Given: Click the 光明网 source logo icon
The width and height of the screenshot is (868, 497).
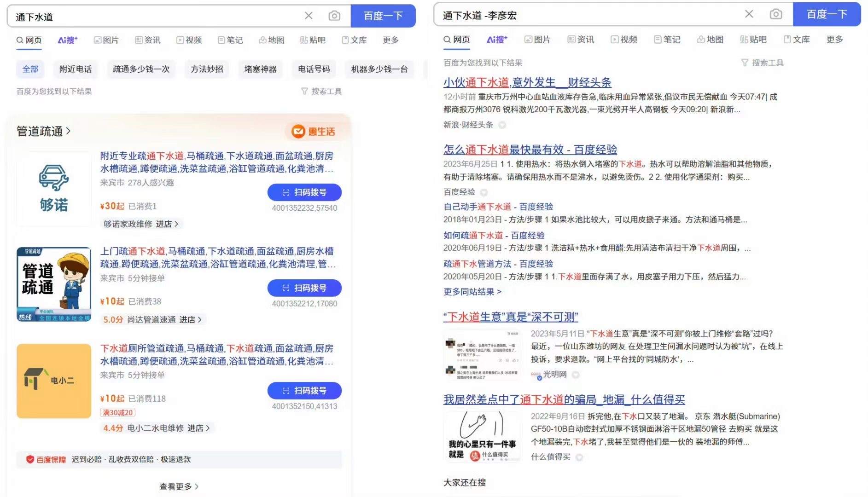Looking at the screenshot, I should [536, 375].
